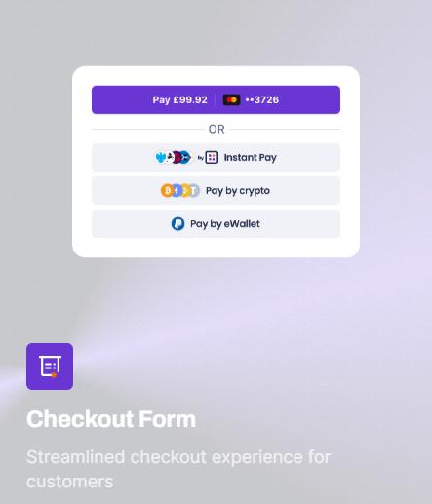Click the white bank logo with black horse
The width and height of the screenshot is (432, 504).
pos(169,157)
